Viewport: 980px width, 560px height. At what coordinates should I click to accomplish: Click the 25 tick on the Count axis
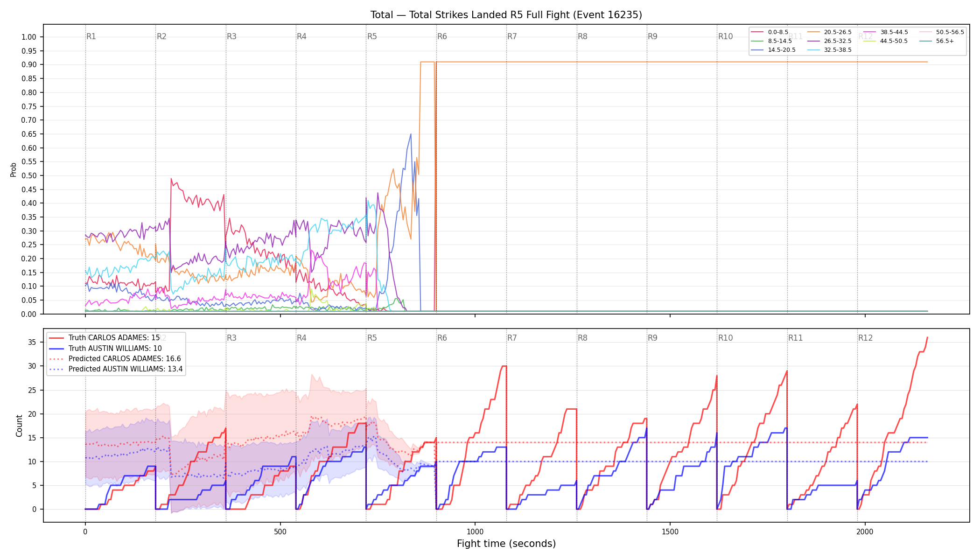[x=32, y=390]
